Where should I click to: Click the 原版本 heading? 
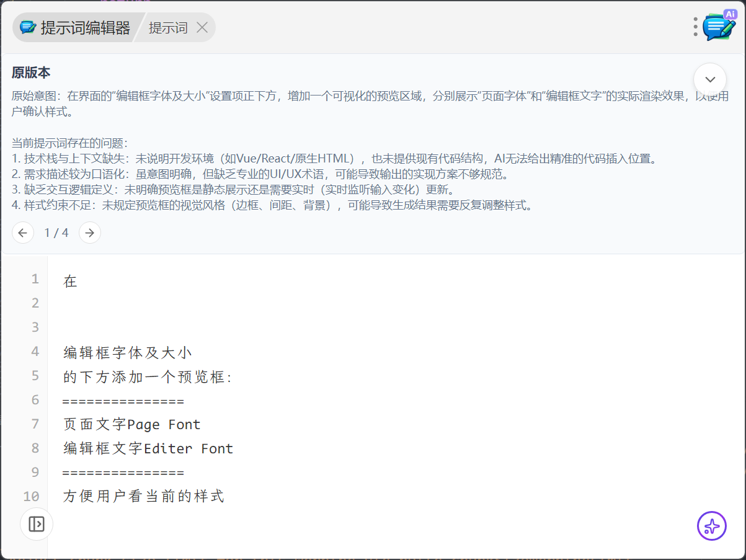pos(31,73)
